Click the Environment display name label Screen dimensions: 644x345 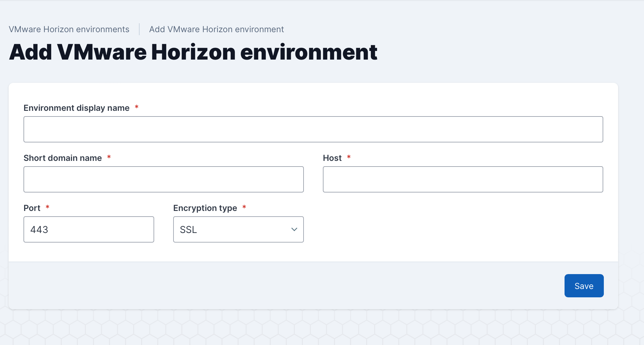(76, 108)
